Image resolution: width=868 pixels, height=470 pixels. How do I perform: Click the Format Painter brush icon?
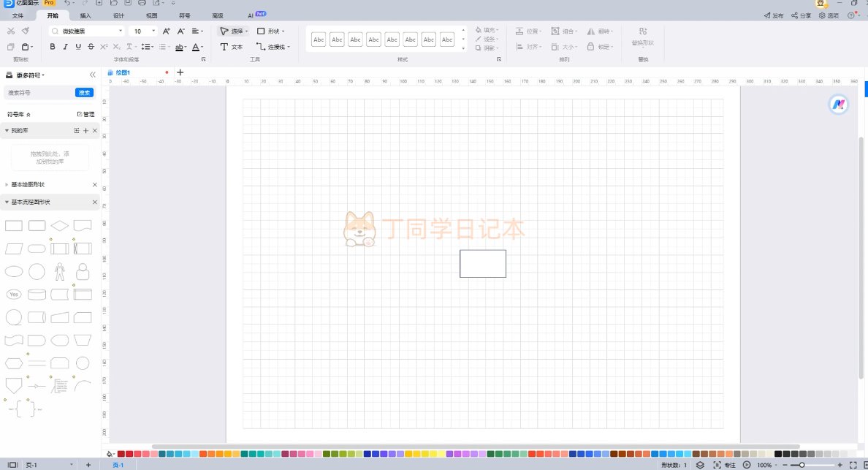(x=26, y=31)
